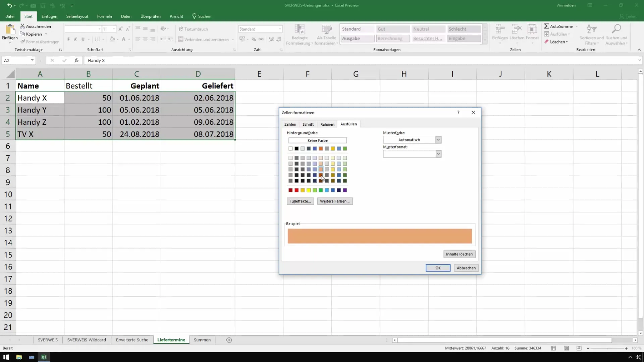Click the Bedingte Formatierung icon
The height and width of the screenshot is (362, 644).
click(300, 29)
